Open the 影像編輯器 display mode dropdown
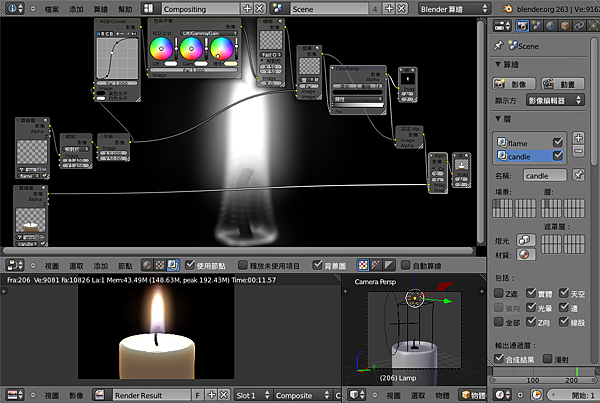Screen dimensions: 600x403 pos(555,100)
